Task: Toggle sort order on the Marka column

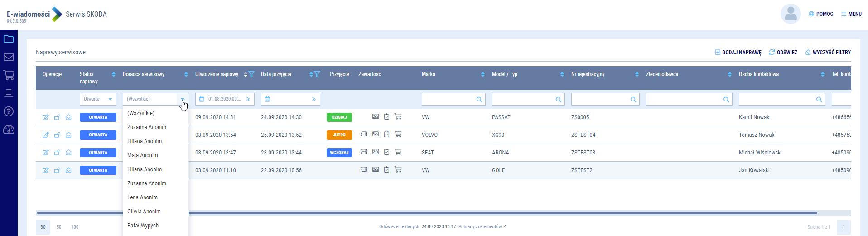Action: [482, 74]
